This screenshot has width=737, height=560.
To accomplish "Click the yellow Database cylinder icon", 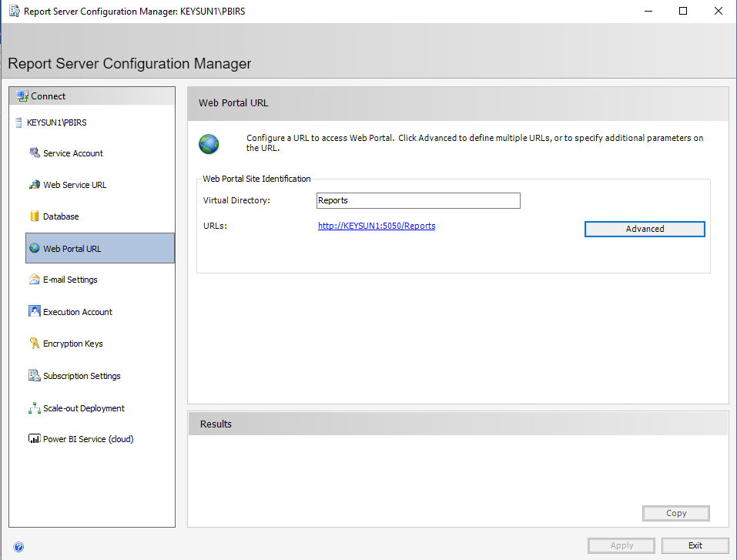I will point(34,216).
